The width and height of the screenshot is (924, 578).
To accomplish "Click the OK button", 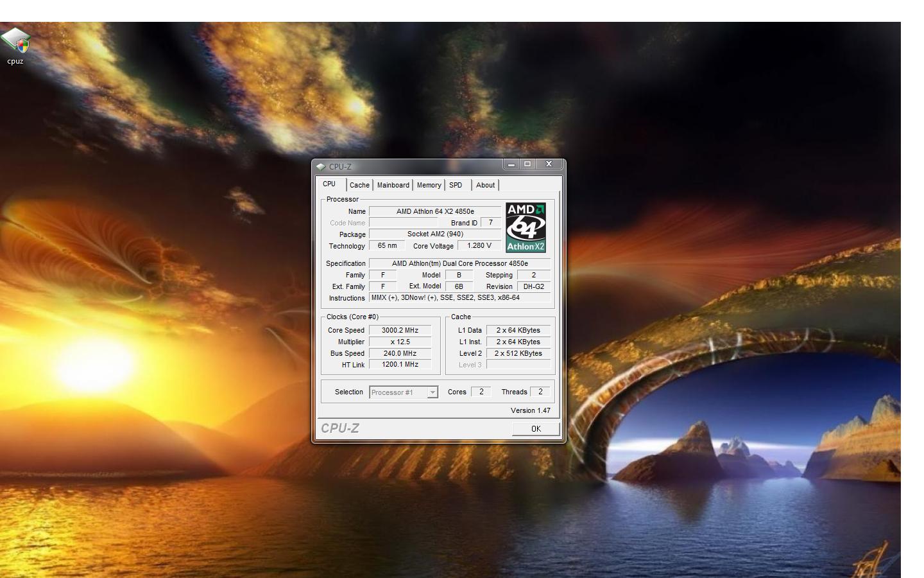I will click(536, 428).
